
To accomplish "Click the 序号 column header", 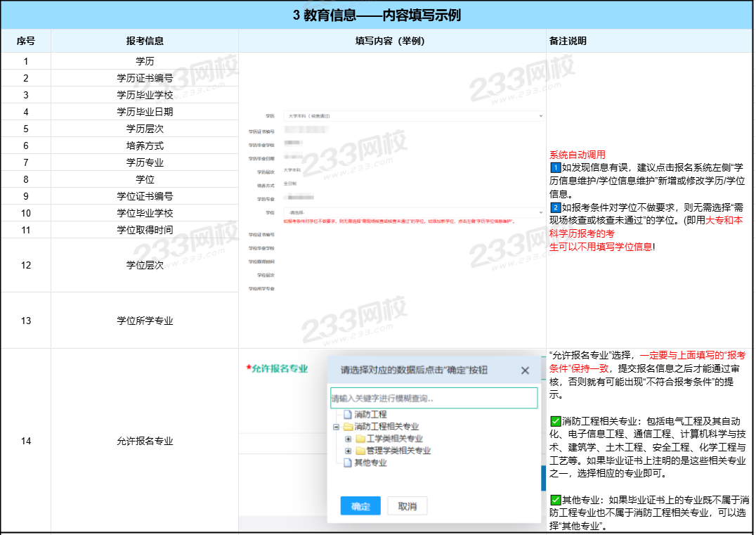I will [25, 41].
